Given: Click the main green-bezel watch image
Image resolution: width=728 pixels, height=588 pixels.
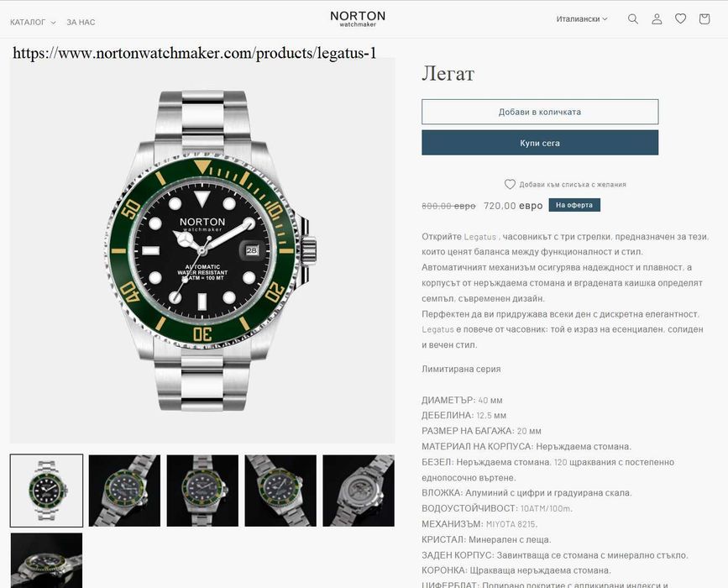Looking at the screenshot, I should [x=202, y=251].
